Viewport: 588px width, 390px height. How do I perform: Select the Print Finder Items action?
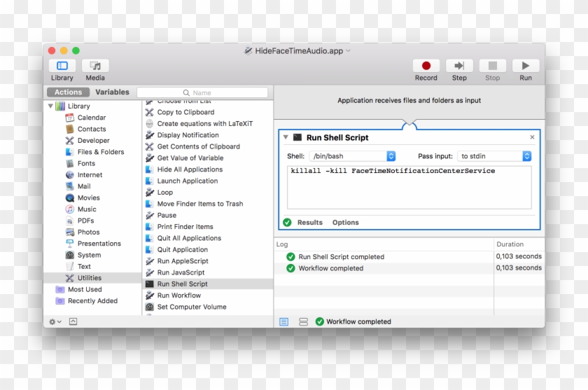click(x=208, y=226)
